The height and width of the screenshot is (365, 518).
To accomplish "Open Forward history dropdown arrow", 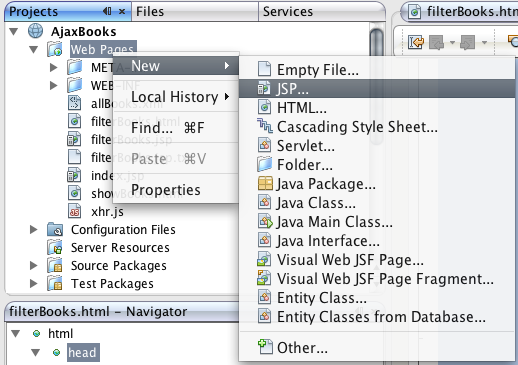I will pyautogui.click(x=484, y=42).
